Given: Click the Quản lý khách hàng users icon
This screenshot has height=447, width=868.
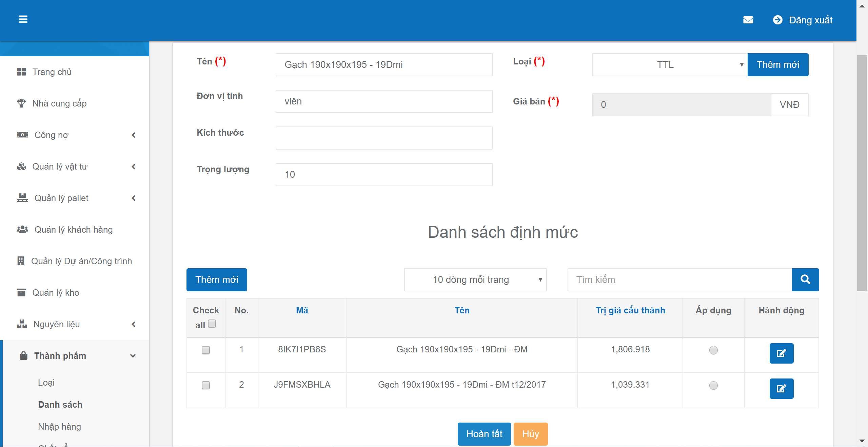Looking at the screenshot, I should [x=22, y=230].
